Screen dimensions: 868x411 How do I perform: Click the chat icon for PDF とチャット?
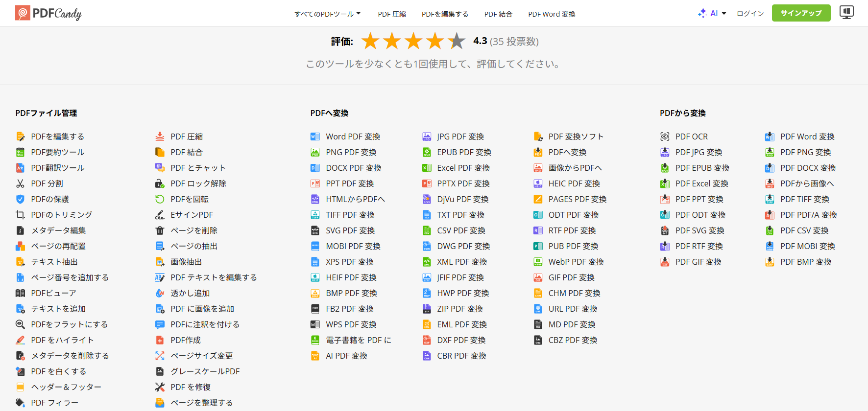coord(160,168)
